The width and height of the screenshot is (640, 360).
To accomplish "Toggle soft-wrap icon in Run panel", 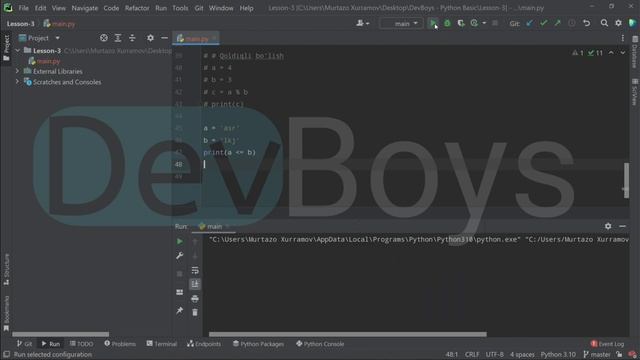I will tap(195, 270).
